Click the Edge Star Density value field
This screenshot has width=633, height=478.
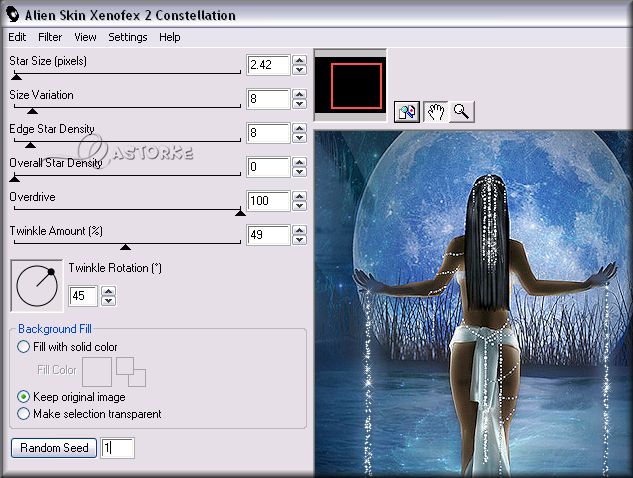[x=268, y=133]
